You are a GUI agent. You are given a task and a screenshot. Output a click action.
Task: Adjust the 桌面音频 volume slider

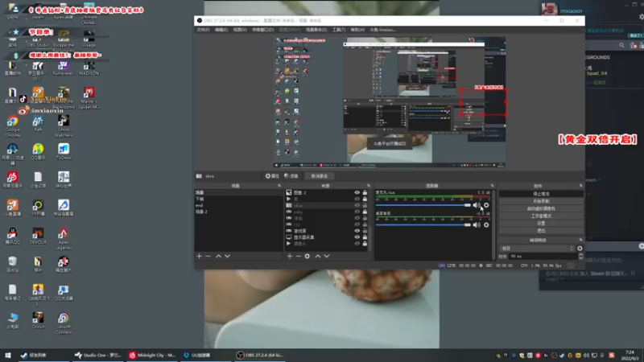(423, 225)
